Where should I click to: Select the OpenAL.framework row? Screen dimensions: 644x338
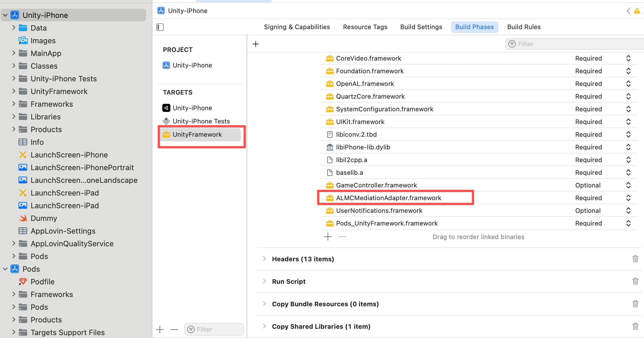tap(479, 84)
